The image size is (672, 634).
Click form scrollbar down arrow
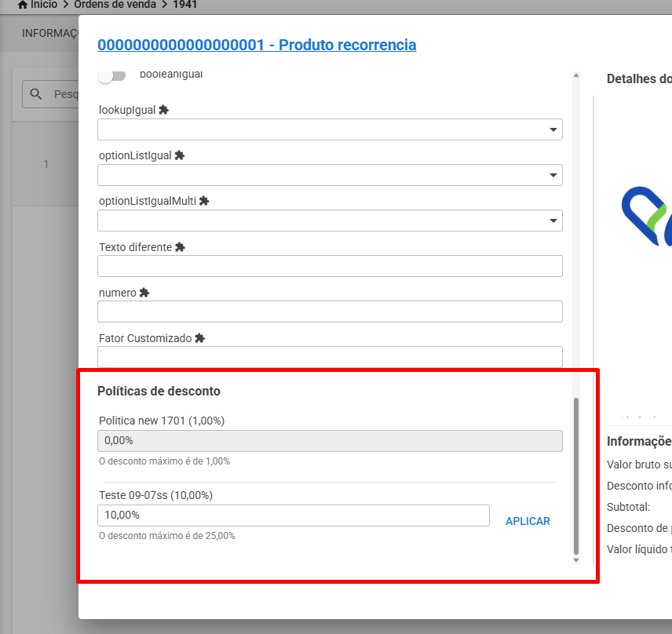(576, 560)
